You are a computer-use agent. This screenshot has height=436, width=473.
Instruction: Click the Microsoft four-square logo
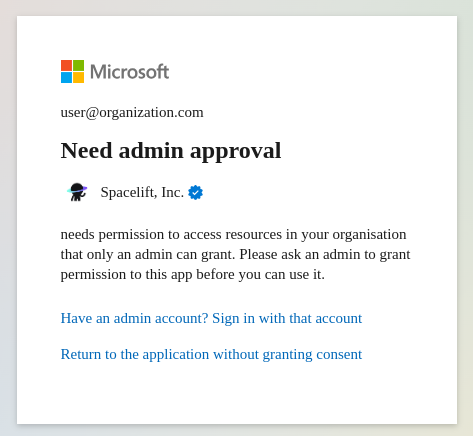coord(72,71)
